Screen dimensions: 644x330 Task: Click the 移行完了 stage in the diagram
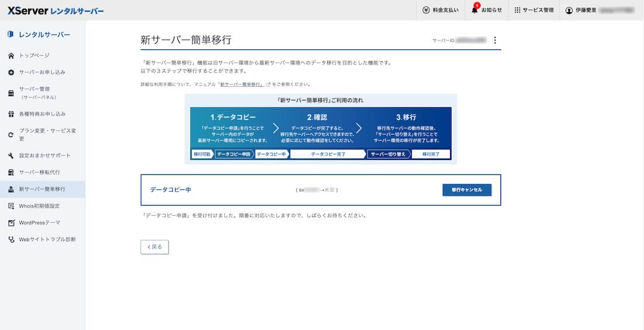430,155
